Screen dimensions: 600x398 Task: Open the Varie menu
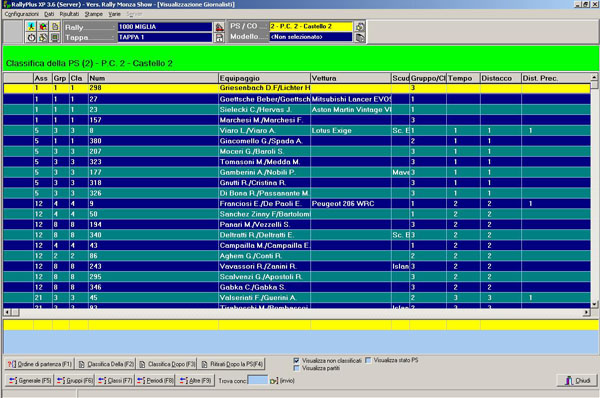[114, 14]
